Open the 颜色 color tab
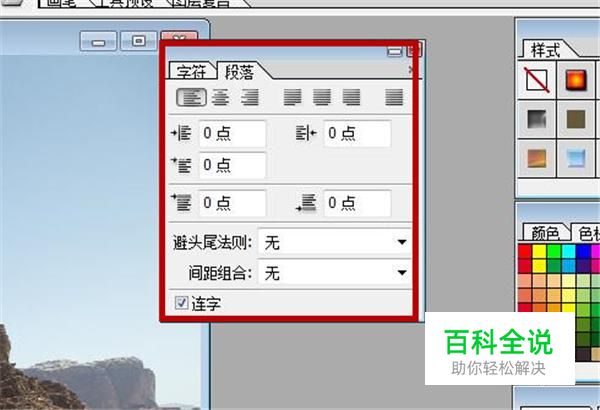Screen dimensions: 600x410 [x=545, y=232]
